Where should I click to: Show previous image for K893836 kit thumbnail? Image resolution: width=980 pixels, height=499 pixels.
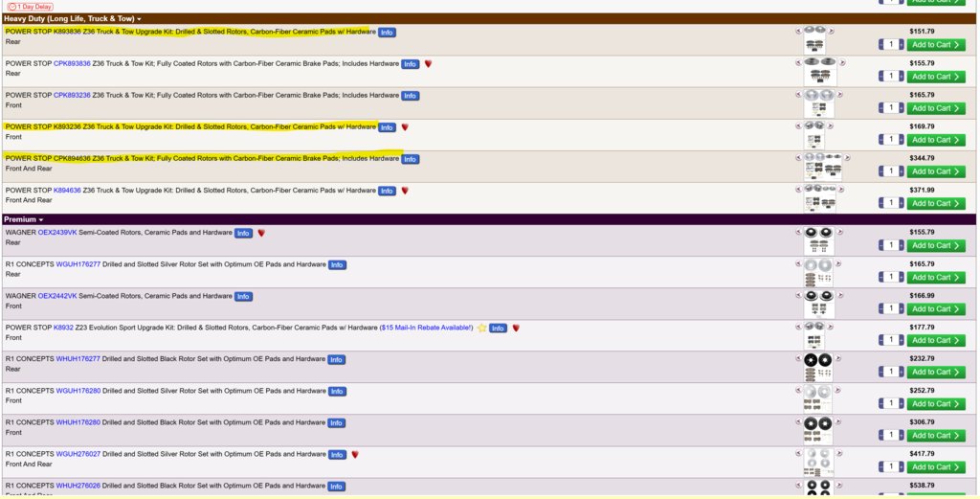[x=798, y=31]
